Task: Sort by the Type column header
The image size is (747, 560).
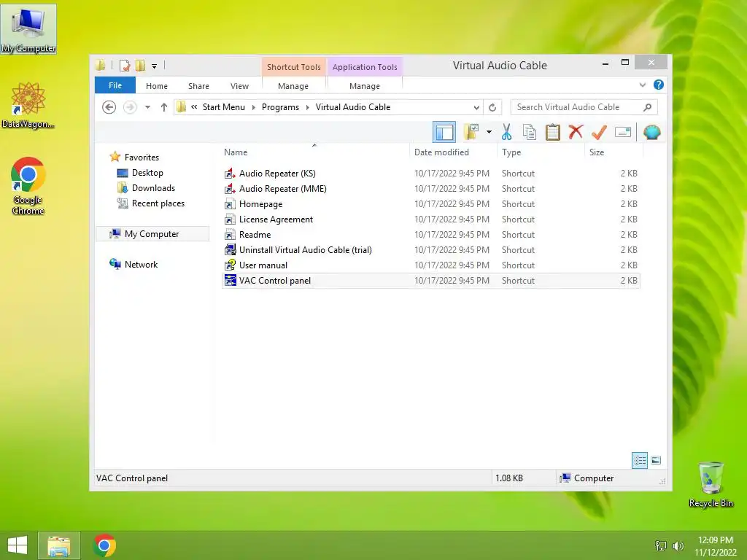Action: point(541,152)
